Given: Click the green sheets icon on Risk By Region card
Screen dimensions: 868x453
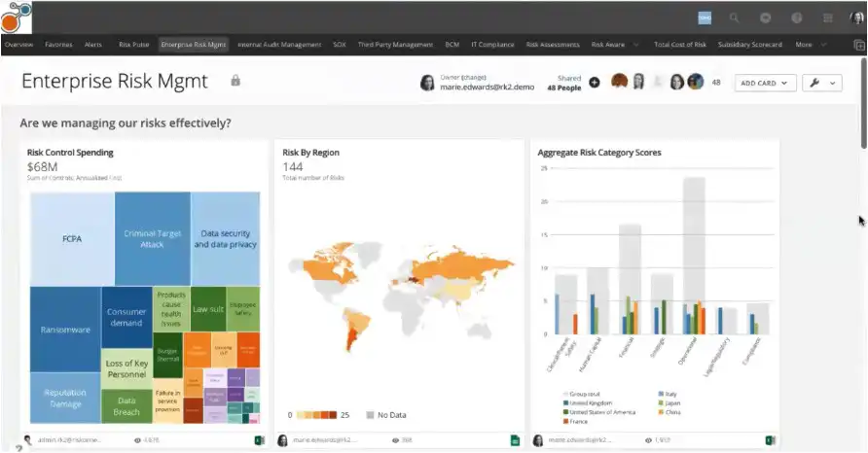Looking at the screenshot, I should click(515, 440).
